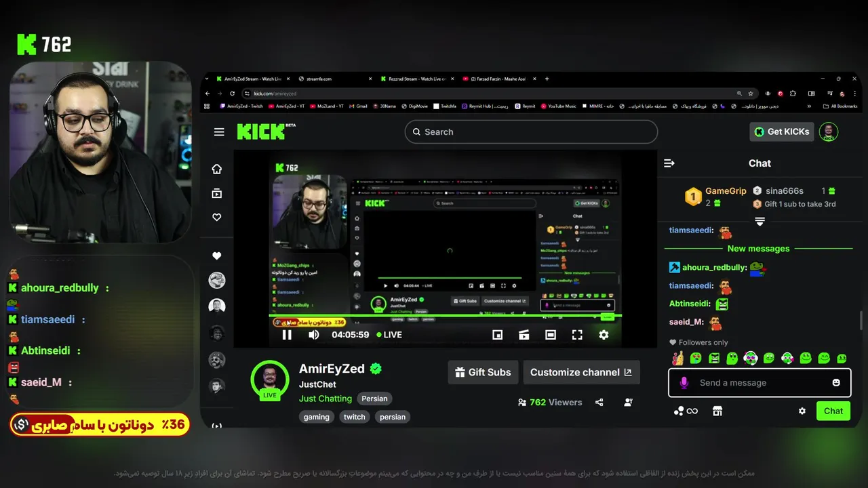Show more bookmarks overflow chevron
Screen dimensions: 868x488
(809, 106)
